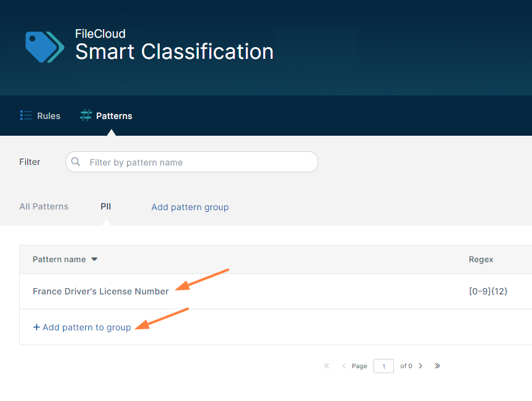The width and height of the screenshot is (532, 401).
Task: Go to next page using right chevron
Action: tap(421, 366)
